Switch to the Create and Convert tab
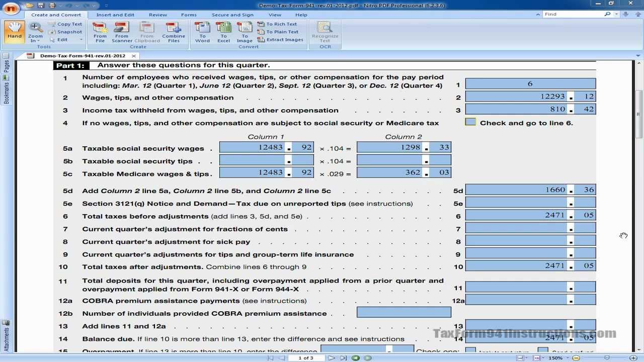 [x=56, y=15]
